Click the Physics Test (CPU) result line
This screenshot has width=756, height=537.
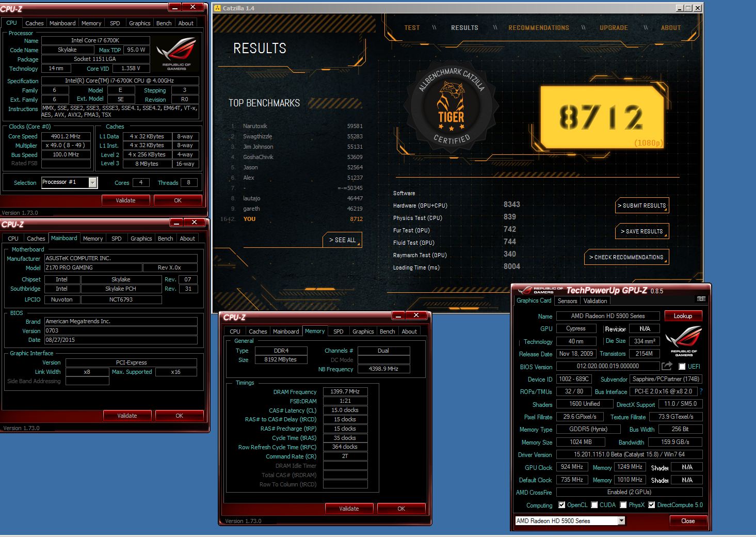(x=455, y=217)
